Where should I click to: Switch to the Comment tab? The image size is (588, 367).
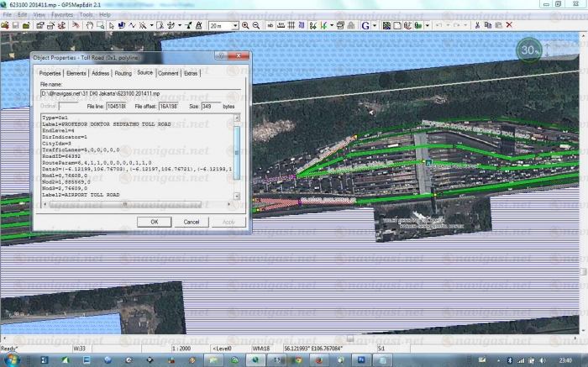point(168,74)
